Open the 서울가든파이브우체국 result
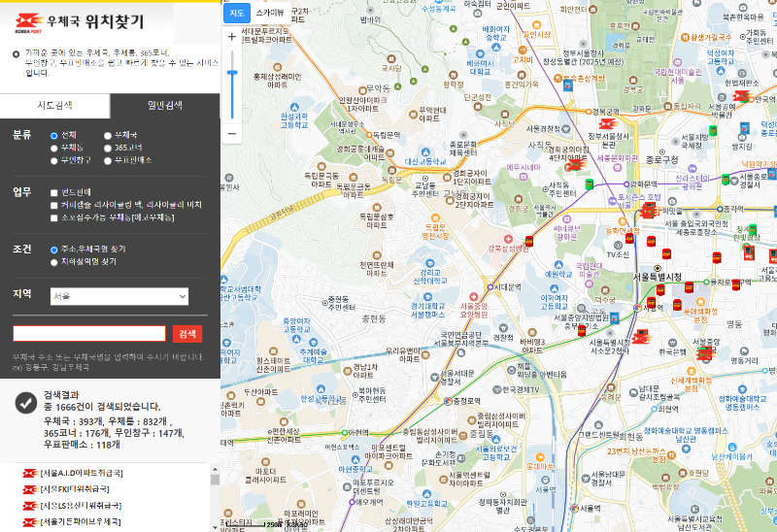This screenshot has height=532, width=777. (81, 522)
